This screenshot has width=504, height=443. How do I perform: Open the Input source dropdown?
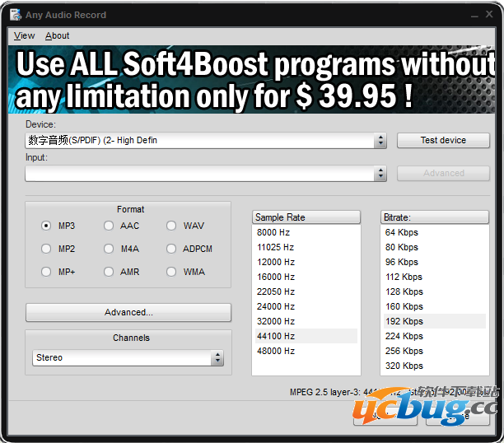(x=380, y=174)
